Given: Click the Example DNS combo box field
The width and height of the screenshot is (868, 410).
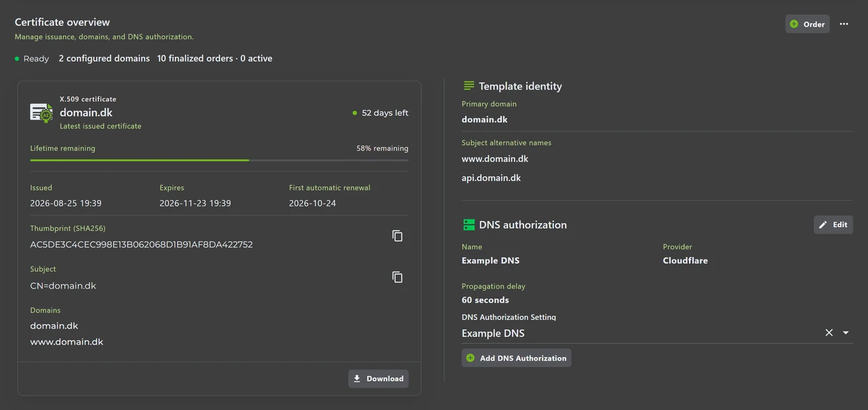Looking at the screenshot, I should (657, 333).
